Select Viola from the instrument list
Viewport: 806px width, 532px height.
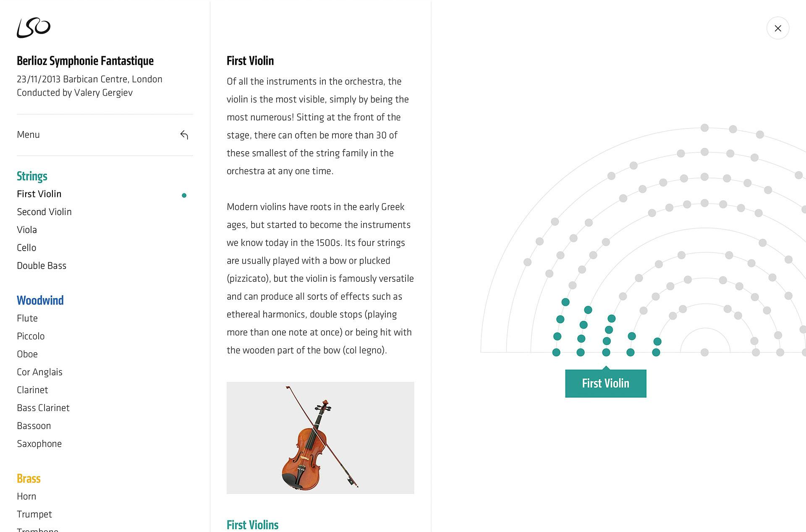[27, 230]
